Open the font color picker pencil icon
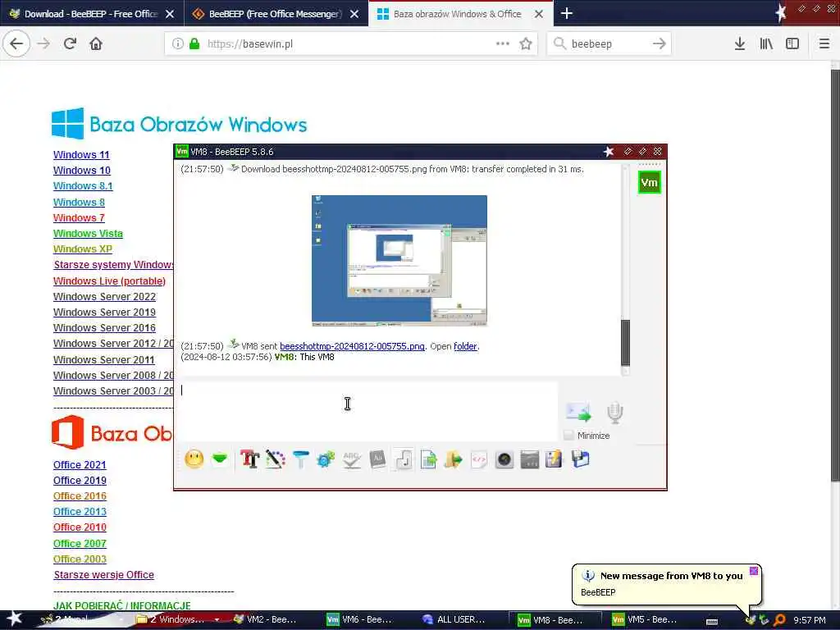 (x=276, y=459)
